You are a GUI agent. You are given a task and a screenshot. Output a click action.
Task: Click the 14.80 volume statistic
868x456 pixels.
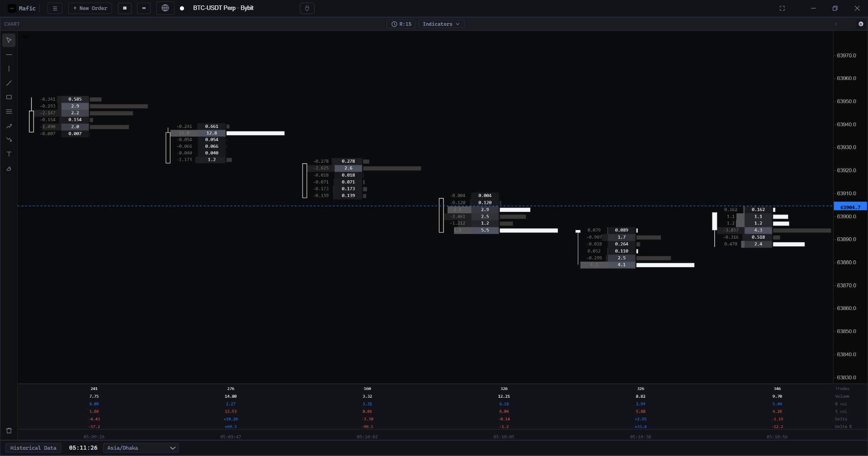tap(231, 396)
